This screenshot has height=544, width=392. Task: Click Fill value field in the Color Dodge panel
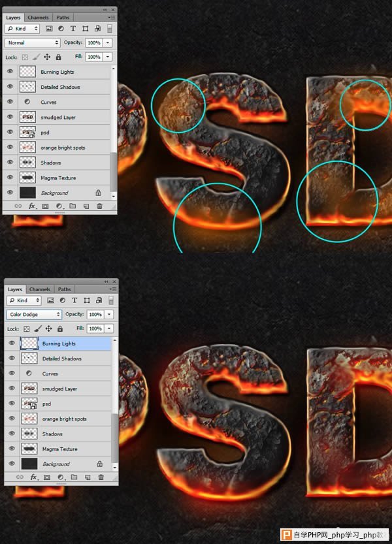tap(95, 328)
